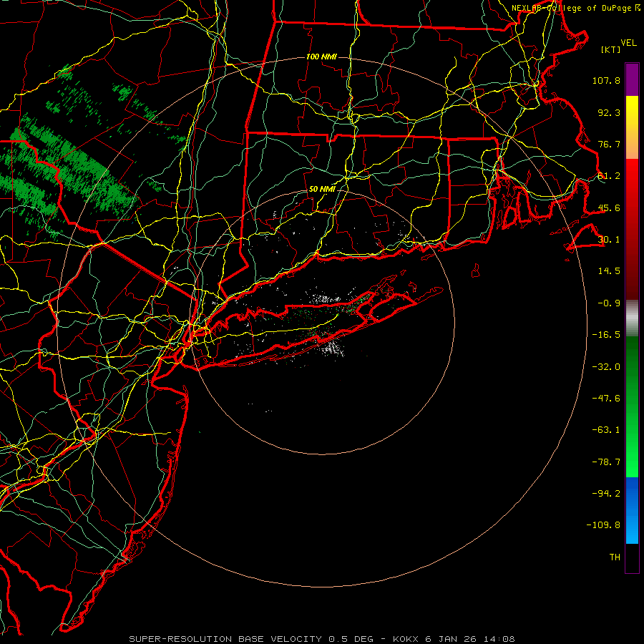Select the -63.1 legend value
This screenshot has height=644, width=644.
[606, 430]
